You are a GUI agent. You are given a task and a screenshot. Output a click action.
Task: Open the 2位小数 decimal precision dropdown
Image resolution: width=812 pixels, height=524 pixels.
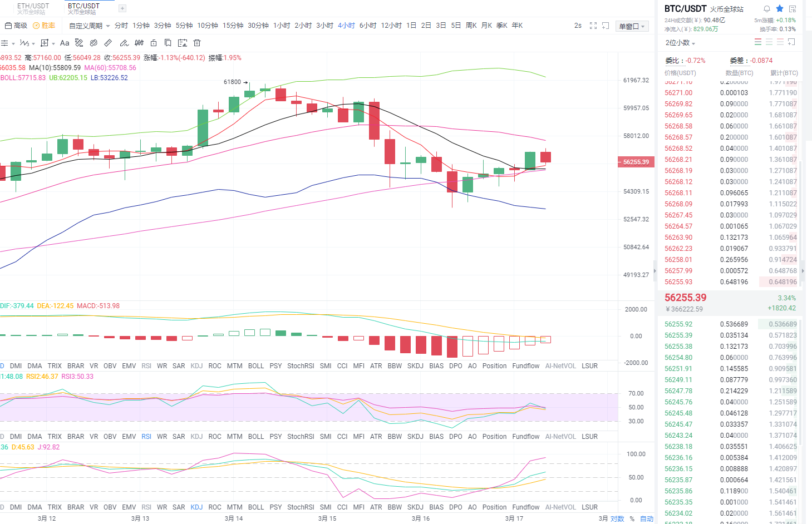tap(680, 43)
